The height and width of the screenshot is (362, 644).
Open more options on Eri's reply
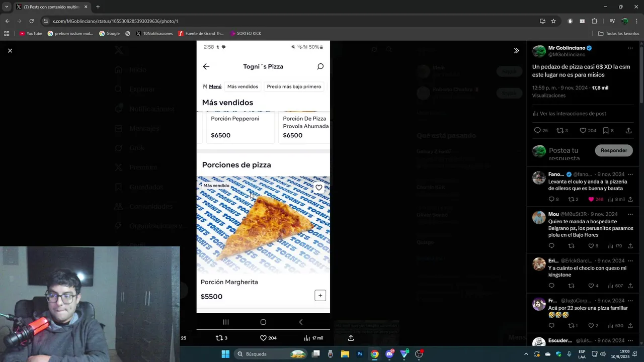click(x=630, y=261)
